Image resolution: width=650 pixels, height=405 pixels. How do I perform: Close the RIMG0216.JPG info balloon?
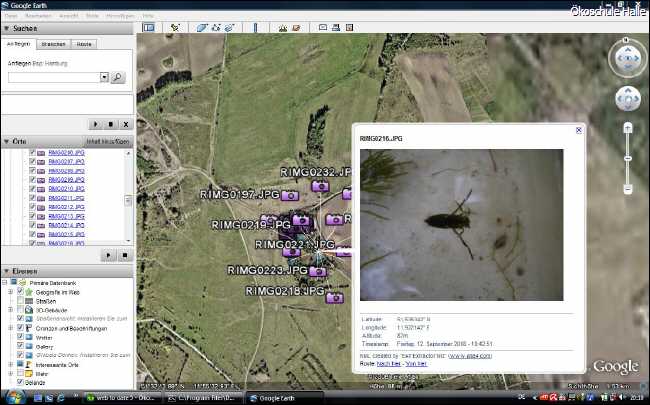(578, 130)
